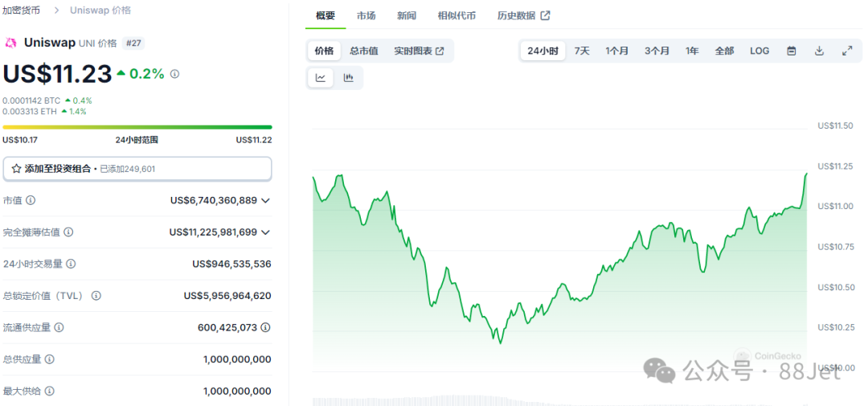Open the 市场 tab

click(366, 15)
